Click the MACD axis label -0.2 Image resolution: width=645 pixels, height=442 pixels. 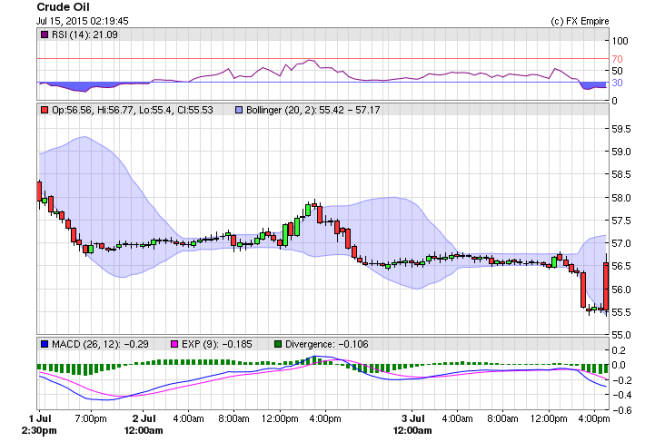coord(622,380)
